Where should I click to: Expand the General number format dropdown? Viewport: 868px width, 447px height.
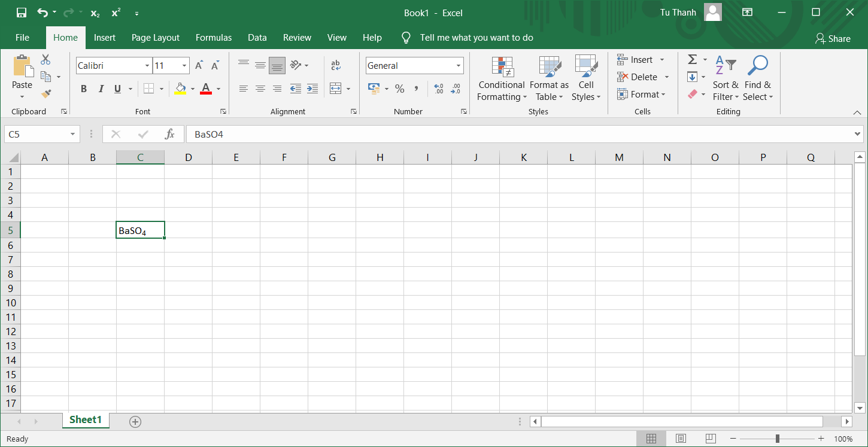459,66
